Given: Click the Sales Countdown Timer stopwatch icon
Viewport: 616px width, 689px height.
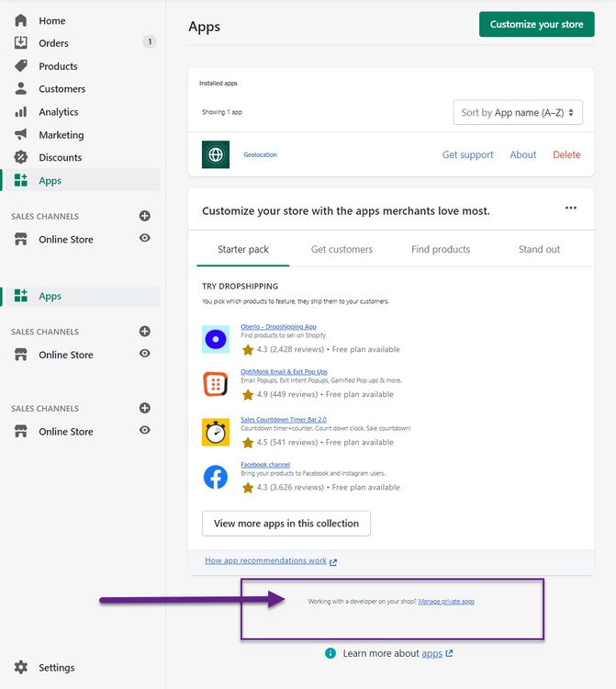Looking at the screenshot, I should pos(216,433).
